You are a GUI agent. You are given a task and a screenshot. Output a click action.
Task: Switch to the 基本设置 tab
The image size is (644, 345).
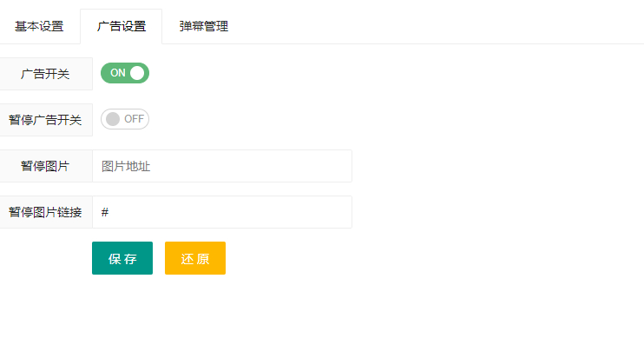(39, 26)
